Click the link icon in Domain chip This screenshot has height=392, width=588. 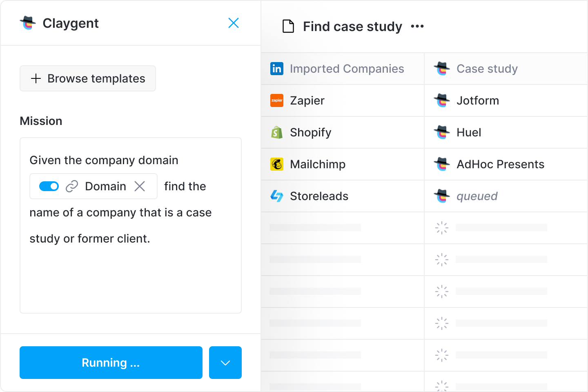(72, 186)
